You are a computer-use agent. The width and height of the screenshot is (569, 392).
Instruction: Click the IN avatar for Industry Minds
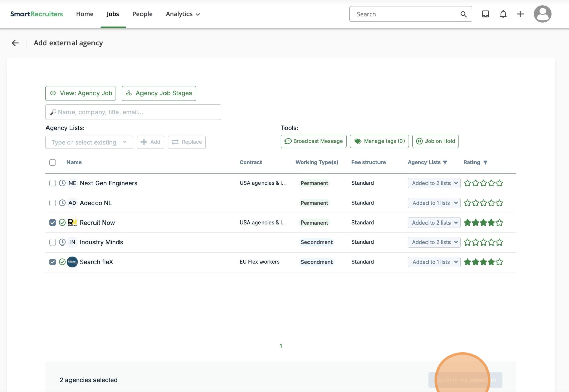coord(72,242)
